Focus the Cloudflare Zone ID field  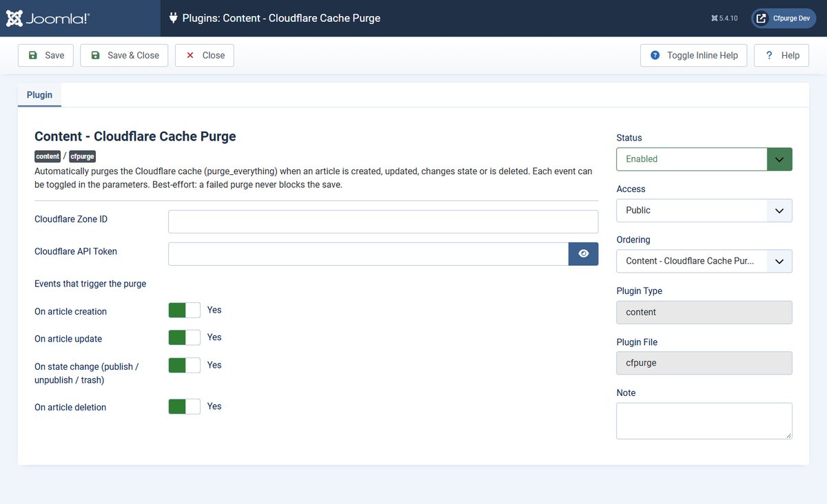(383, 222)
